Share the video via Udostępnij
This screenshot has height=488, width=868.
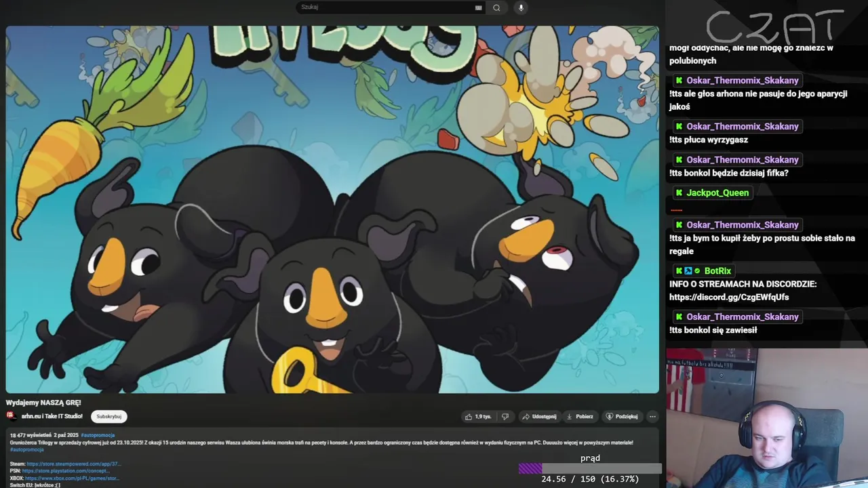pos(539,416)
